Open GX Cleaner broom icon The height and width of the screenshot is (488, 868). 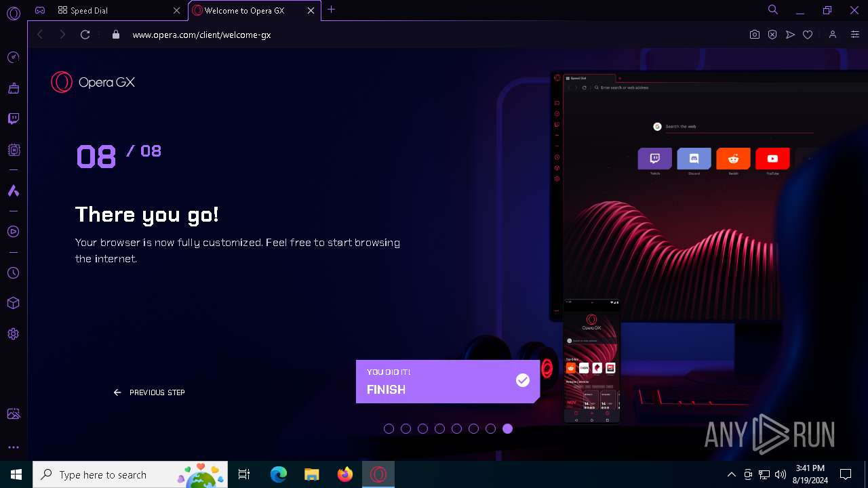pos(13,88)
